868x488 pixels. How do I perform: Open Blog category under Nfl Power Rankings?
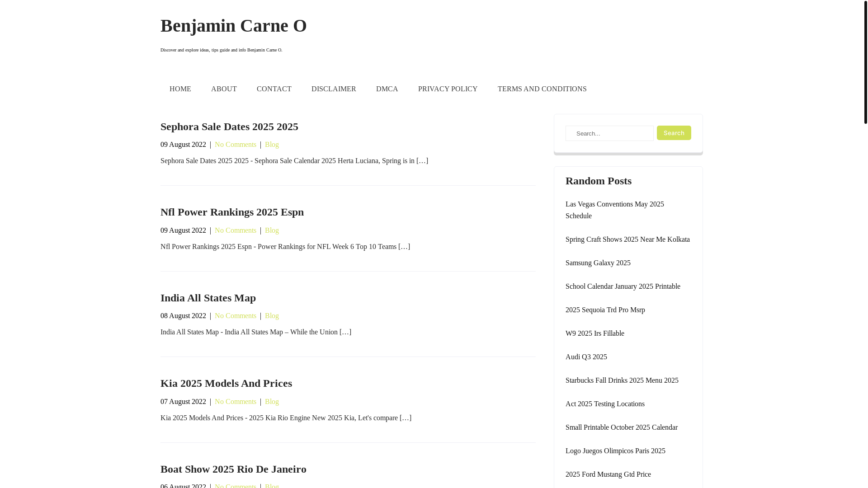click(x=272, y=230)
